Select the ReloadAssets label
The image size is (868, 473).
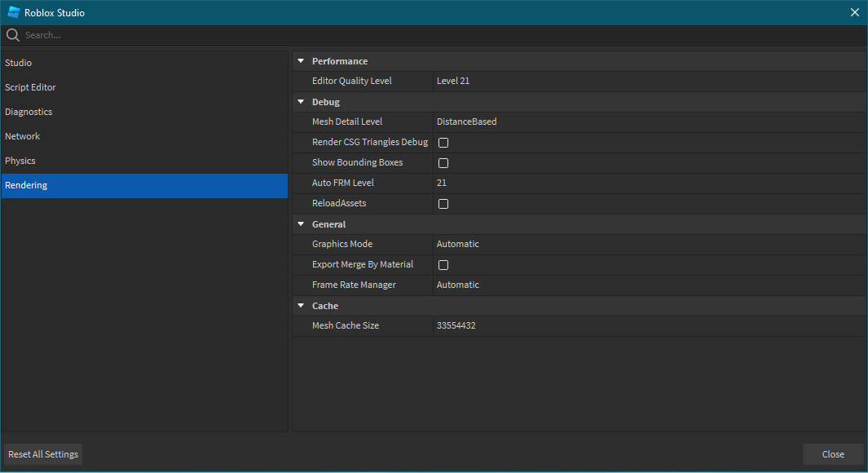coord(339,203)
